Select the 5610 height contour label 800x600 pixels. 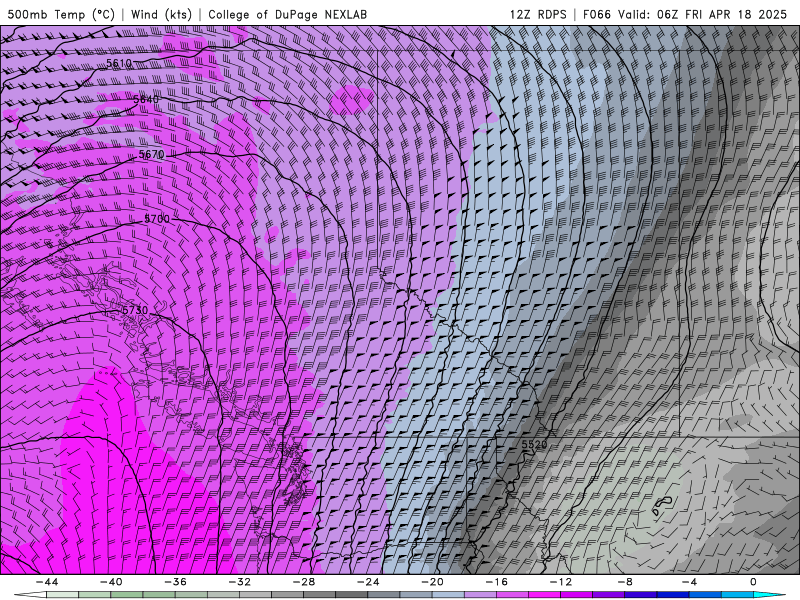pyautogui.click(x=119, y=63)
